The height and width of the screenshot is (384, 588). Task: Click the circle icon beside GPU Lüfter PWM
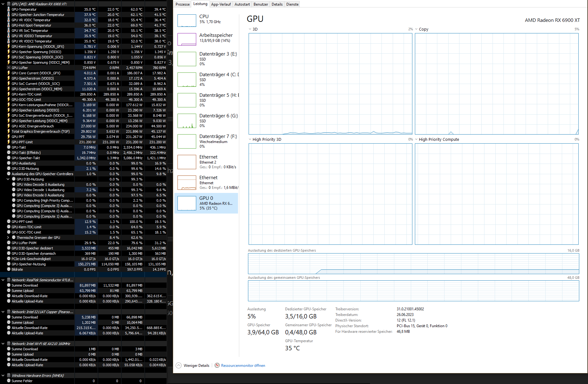click(9, 243)
